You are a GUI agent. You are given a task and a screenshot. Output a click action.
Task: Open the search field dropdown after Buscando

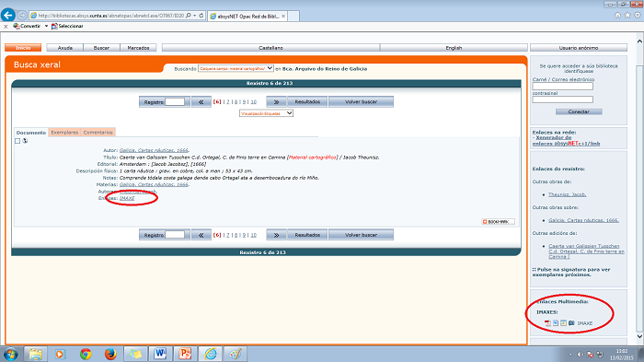click(236, 68)
